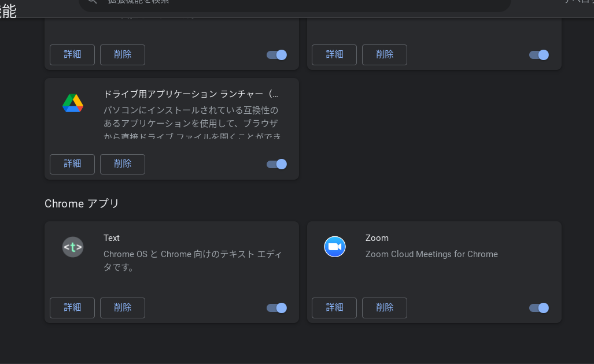Click the Drive launcher description beginning パソコンにインストール
594x364 pixels.
click(x=193, y=123)
